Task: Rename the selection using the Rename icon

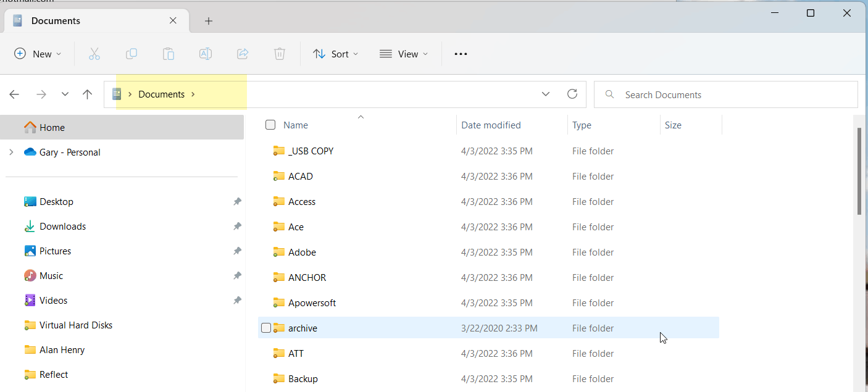Action: (205, 54)
